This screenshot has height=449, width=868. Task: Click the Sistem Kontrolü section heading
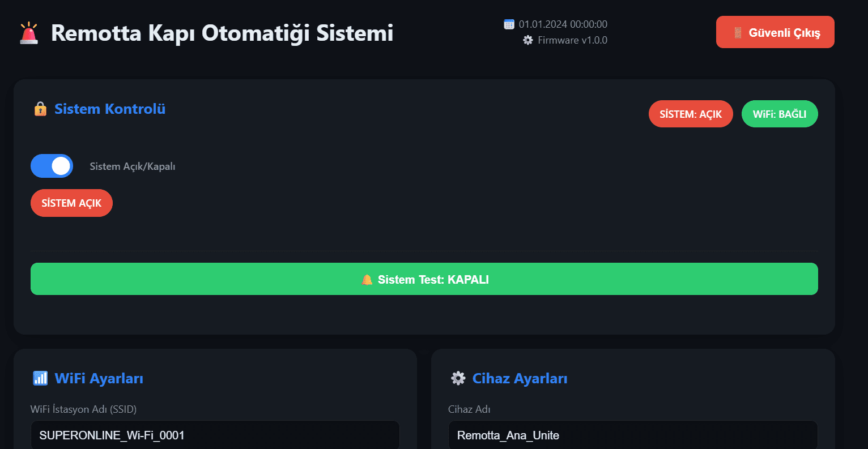click(x=110, y=109)
